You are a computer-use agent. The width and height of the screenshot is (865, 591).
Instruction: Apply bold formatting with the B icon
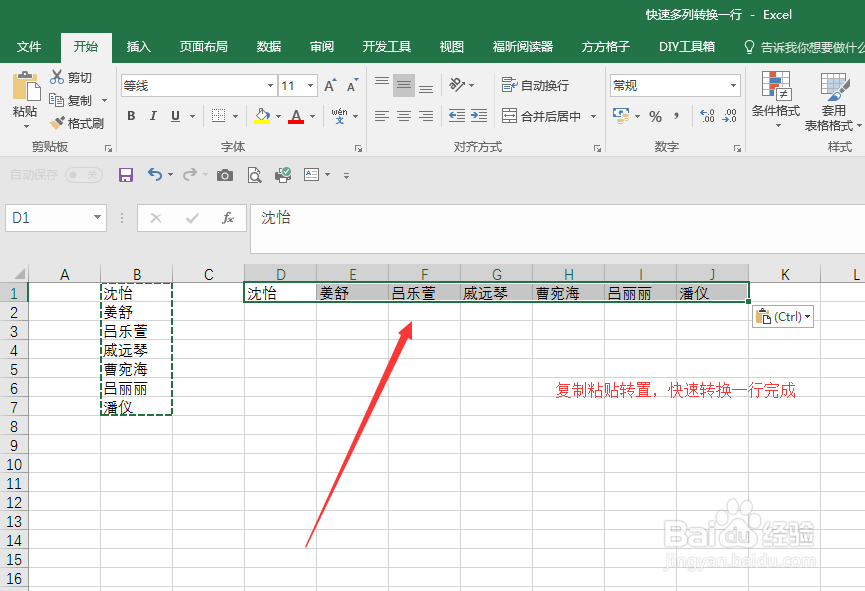click(x=130, y=116)
